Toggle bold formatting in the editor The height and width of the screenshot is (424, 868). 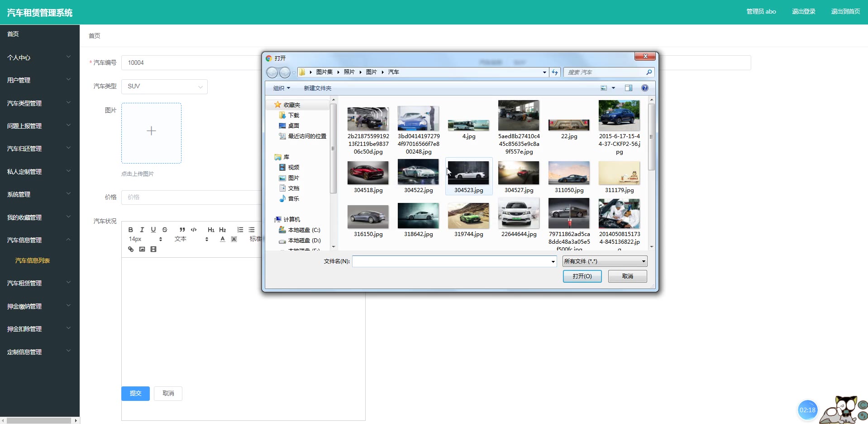point(130,230)
